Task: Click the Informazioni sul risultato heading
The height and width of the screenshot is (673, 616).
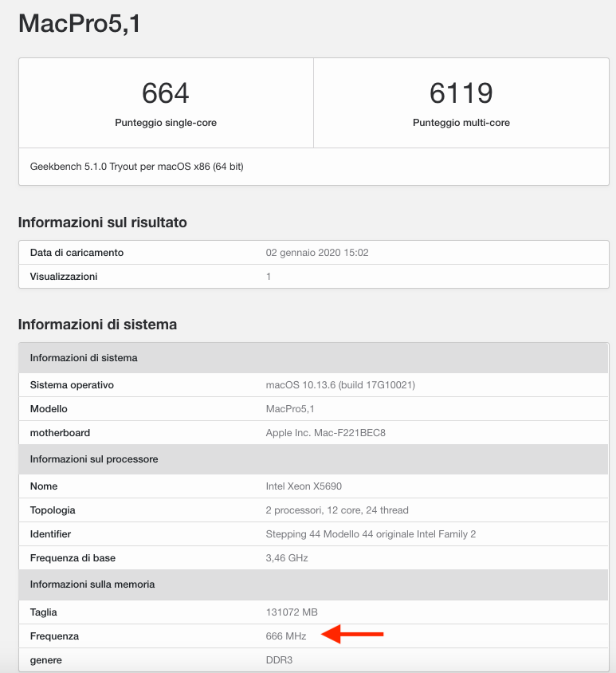Action: click(x=102, y=222)
